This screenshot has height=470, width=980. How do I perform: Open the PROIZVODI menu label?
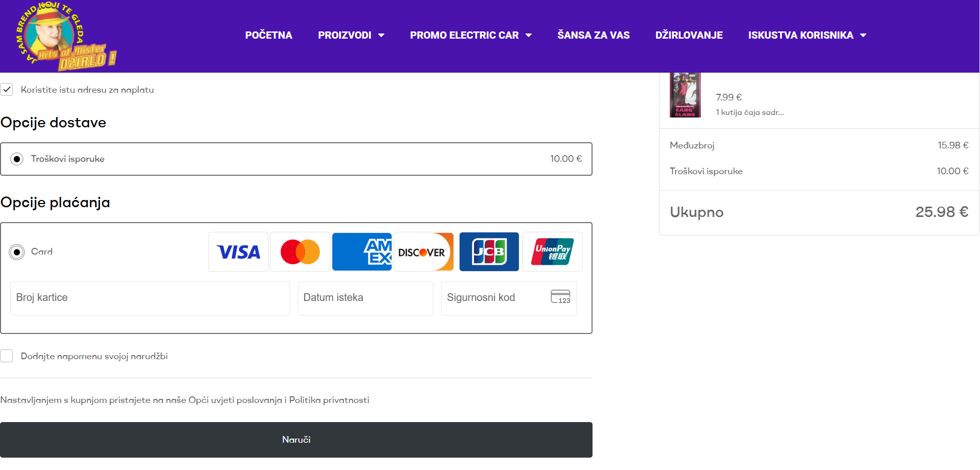tap(345, 35)
